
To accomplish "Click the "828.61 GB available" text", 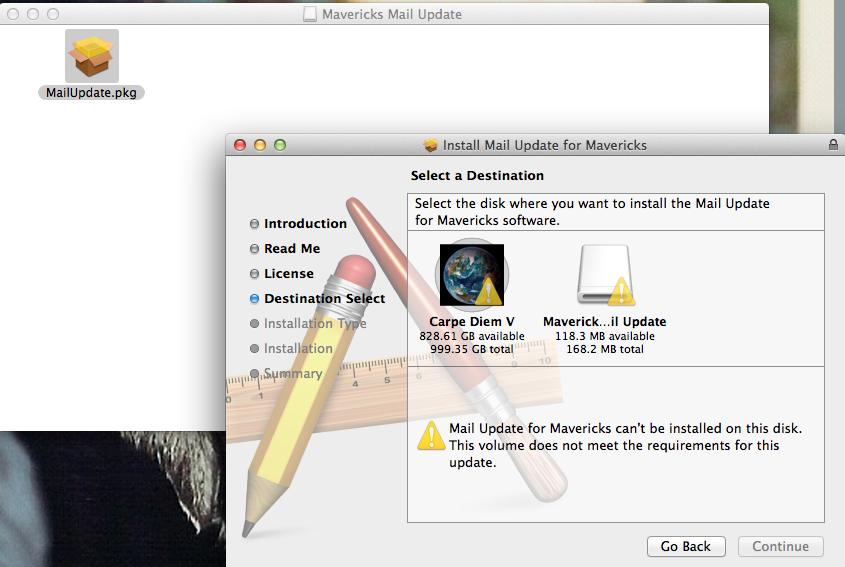I will tap(472, 336).
